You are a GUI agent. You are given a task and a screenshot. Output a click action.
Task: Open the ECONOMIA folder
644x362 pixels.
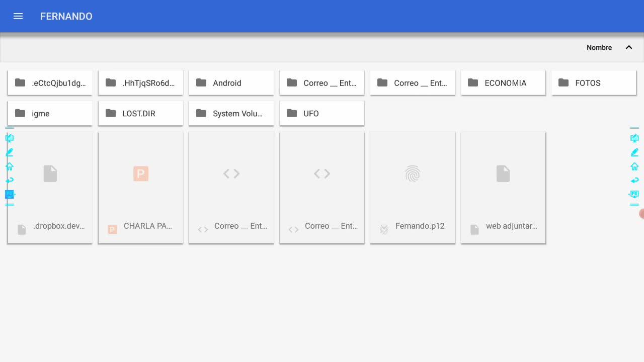pyautogui.click(x=503, y=83)
